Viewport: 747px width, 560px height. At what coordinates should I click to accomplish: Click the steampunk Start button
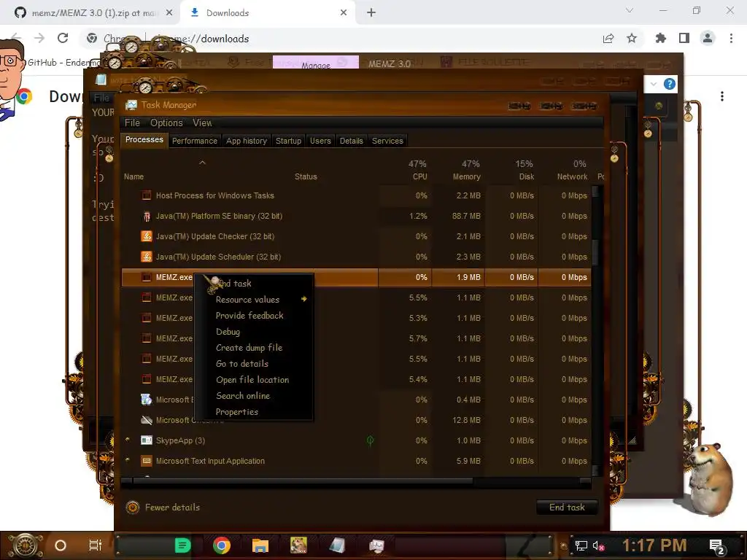pyautogui.click(x=25, y=545)
